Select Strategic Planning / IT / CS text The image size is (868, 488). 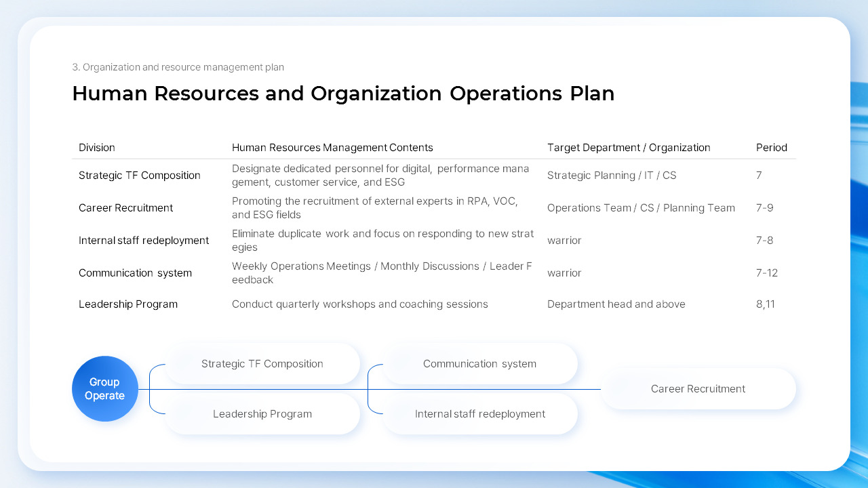612,175
